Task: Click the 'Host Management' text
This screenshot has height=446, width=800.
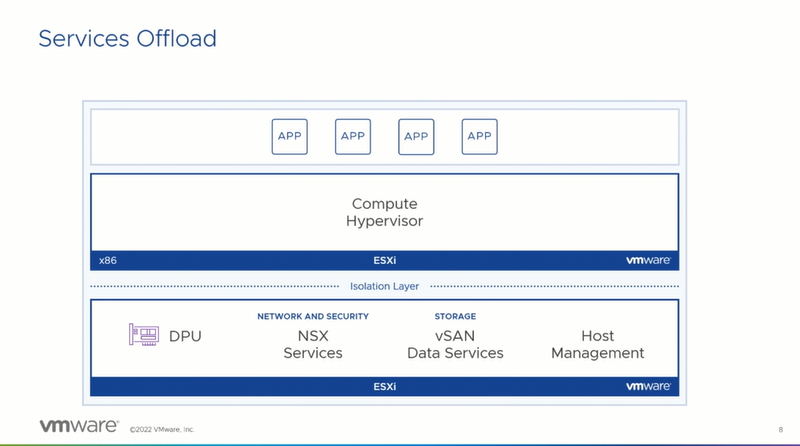Action: coord(597,344)
